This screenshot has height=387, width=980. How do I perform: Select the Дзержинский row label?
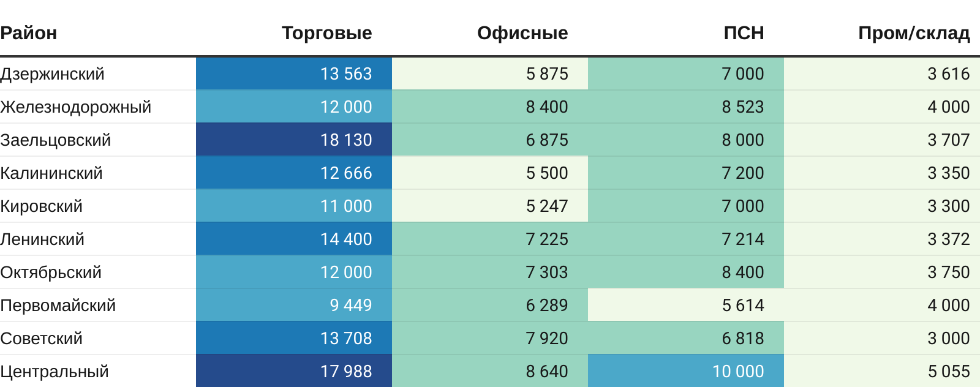[x=53, y=74]
